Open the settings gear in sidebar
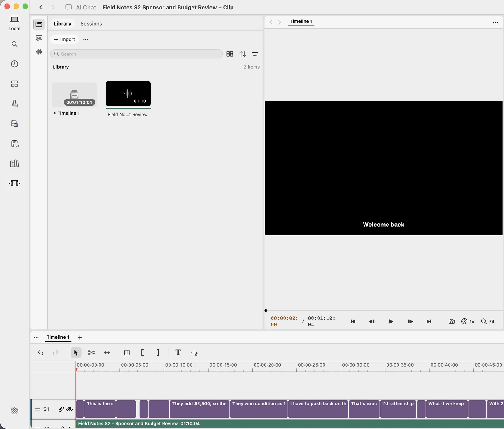 pyautogui.click(x=14, y=410)
